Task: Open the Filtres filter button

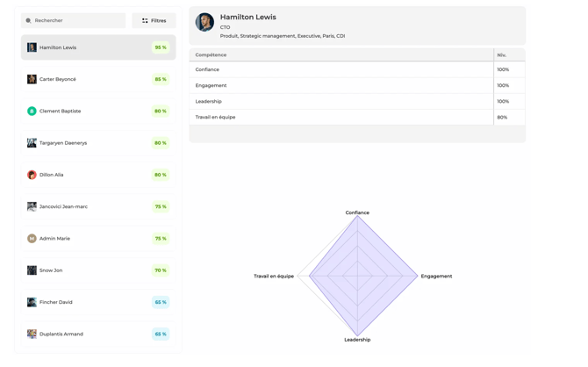Action: pos(154,20)
